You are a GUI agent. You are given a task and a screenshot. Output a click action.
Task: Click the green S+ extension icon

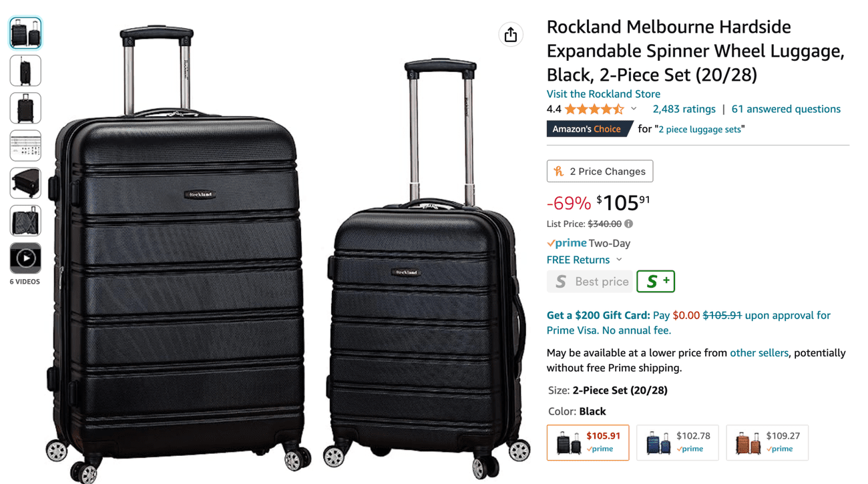655,281
